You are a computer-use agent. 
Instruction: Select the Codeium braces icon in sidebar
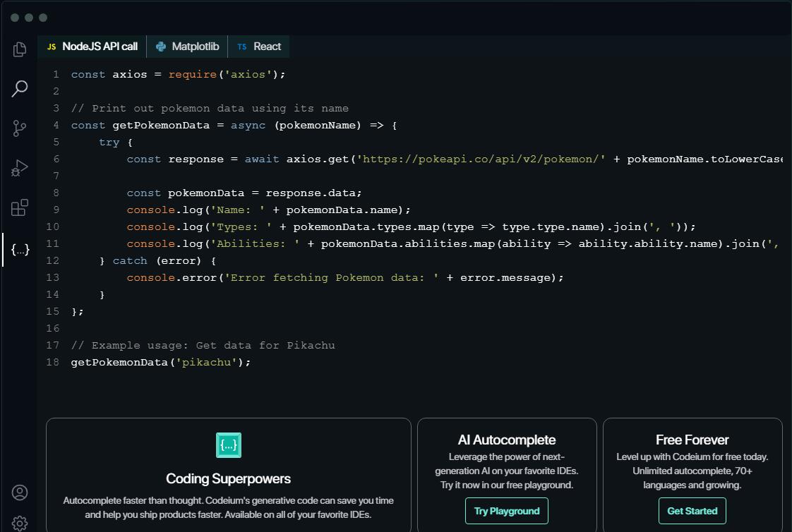[x=20, y=249]
